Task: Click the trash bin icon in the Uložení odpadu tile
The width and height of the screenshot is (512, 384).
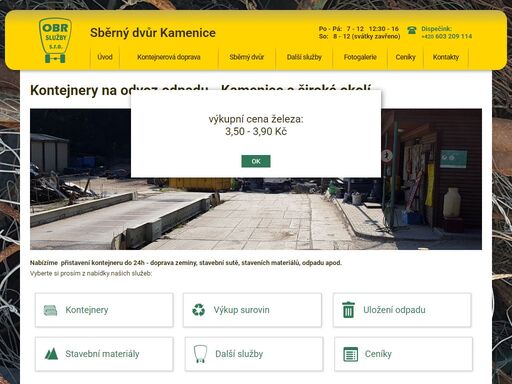Action: (348, 310)
